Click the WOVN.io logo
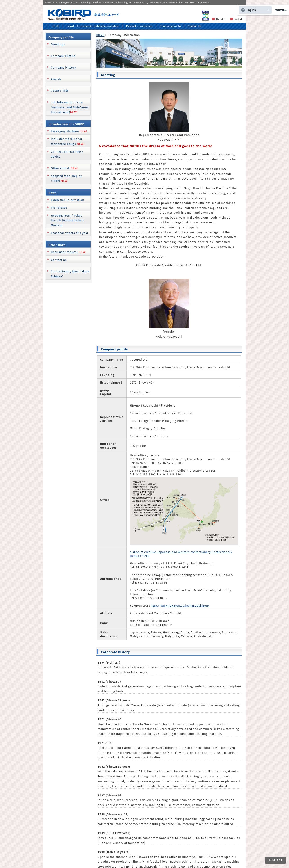The image size is (289, 868). (281, 10)
